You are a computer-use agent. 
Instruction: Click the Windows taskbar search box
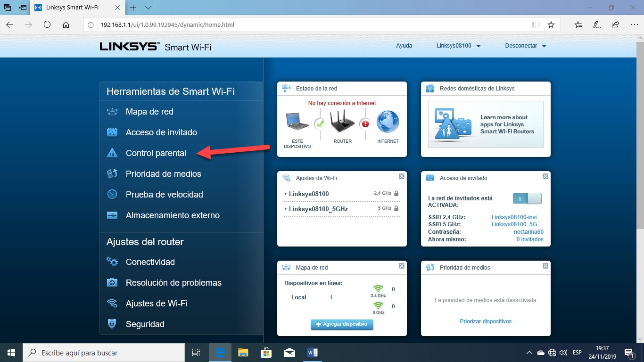click(104, 353)
